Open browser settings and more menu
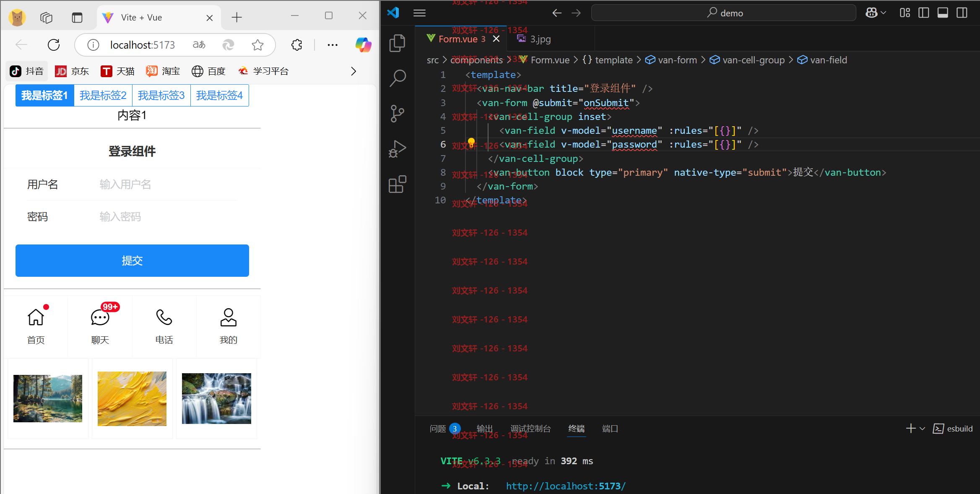980x494 pixels. (x=333, y=45)
